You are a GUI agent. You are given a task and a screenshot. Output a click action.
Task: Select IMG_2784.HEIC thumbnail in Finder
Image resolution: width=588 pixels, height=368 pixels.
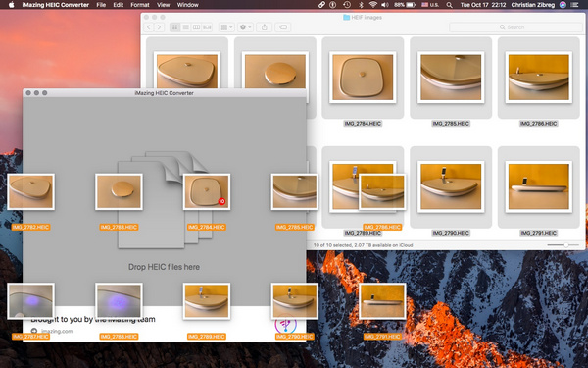coord(363,77)
